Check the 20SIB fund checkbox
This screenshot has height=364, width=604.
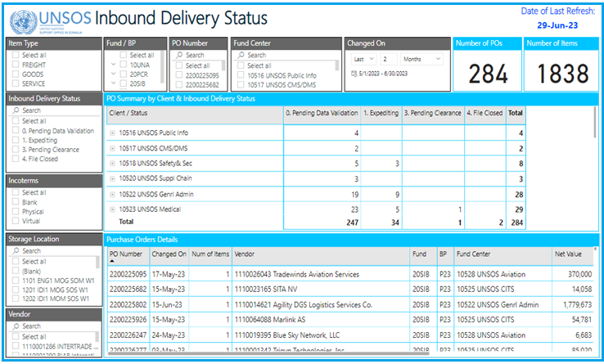(124, 83)
